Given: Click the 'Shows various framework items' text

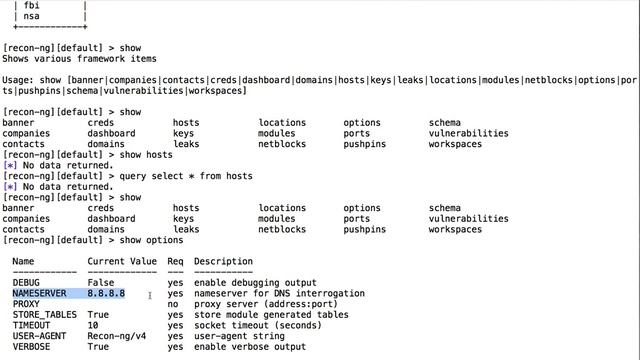Looking at the screenshot, I should (79, 59).
